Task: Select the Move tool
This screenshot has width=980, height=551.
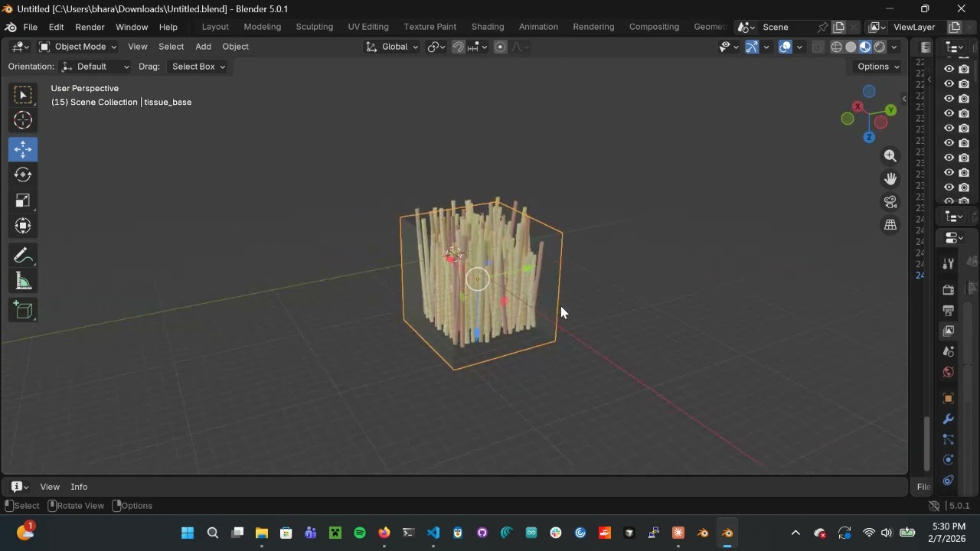Action: [23, 149]
